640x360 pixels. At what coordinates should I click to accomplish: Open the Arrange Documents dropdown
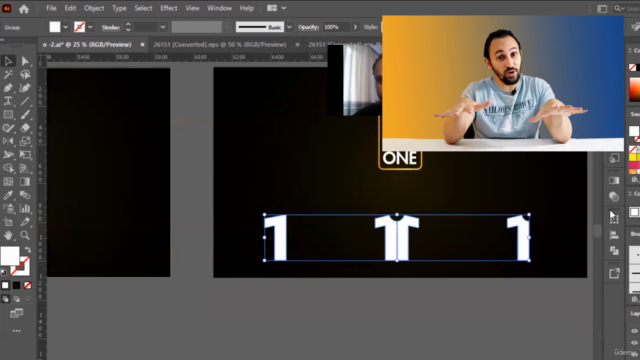[x=276, y=8]
